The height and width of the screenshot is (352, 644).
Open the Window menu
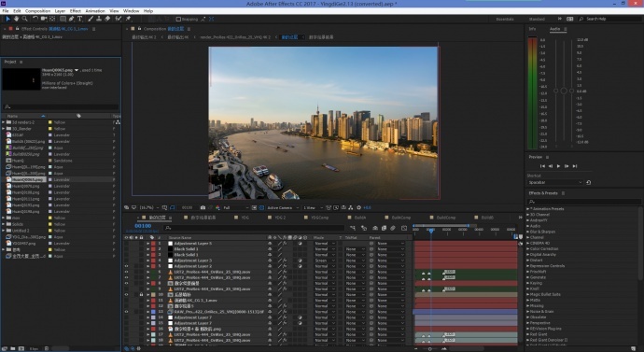coord(131,10)
